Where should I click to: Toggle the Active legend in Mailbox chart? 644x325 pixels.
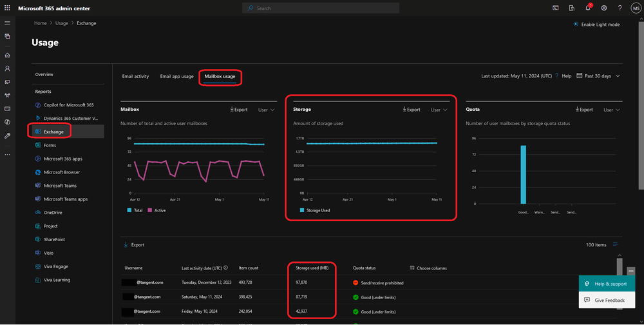tap(156, 210)
